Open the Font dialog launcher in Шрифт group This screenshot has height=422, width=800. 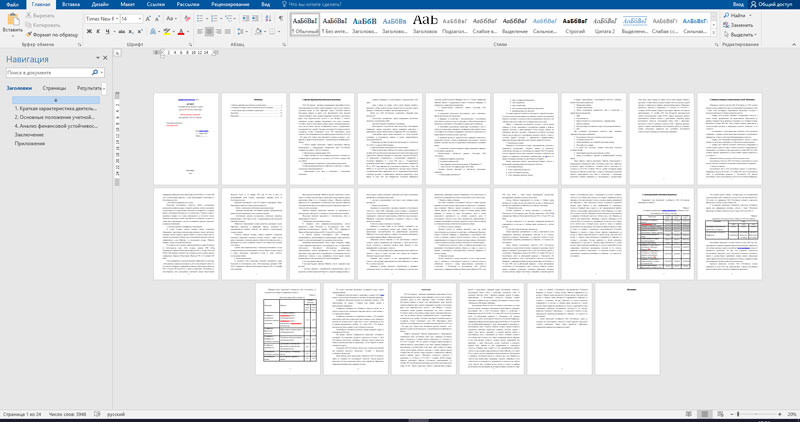click(x=189, y=45)
